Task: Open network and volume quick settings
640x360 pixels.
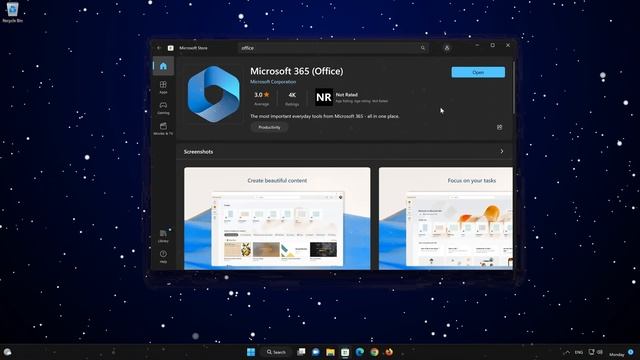Action: (596, 352)
